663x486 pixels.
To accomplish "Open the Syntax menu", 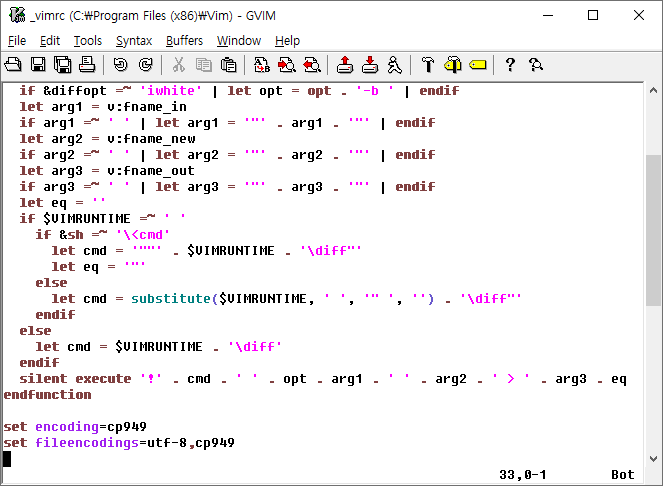I will click(134, 41).
